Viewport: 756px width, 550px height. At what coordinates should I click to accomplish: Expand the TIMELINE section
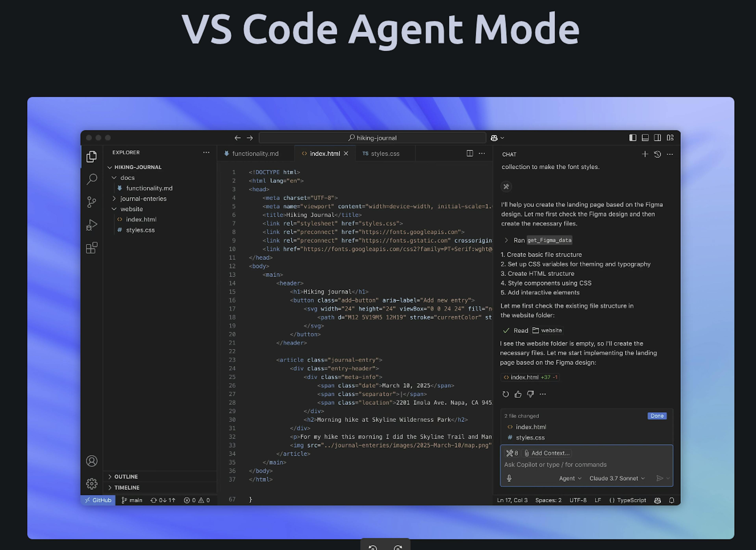[x=127, y=487]
